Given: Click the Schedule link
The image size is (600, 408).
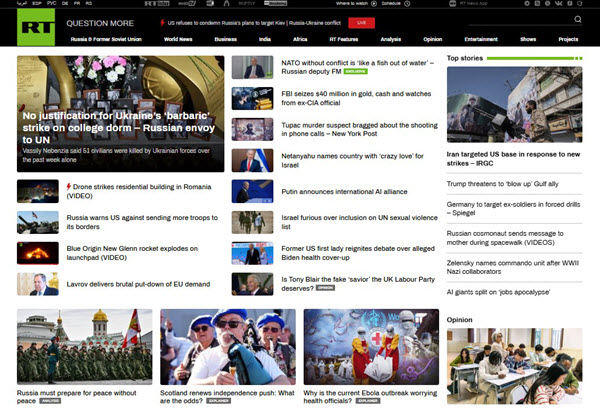Looking at the screenshot, I should click(x=391, y=3).
